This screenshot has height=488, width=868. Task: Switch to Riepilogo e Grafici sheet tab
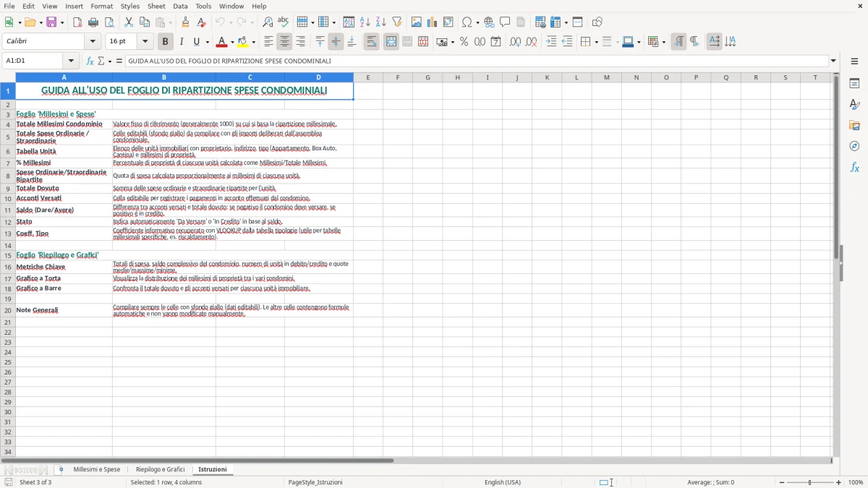[x=160, y=469]
